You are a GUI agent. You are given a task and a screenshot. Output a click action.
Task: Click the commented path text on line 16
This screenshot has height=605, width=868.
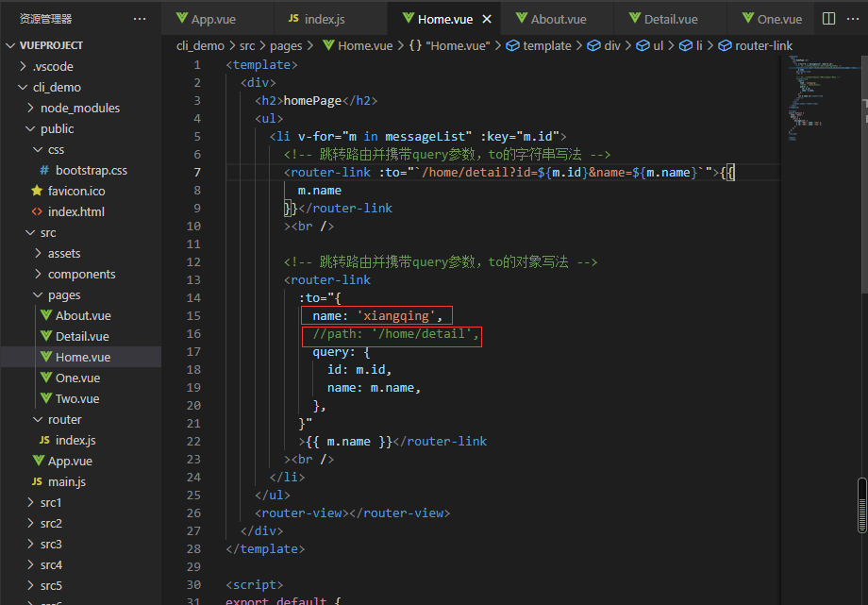(x=396, y=333)
